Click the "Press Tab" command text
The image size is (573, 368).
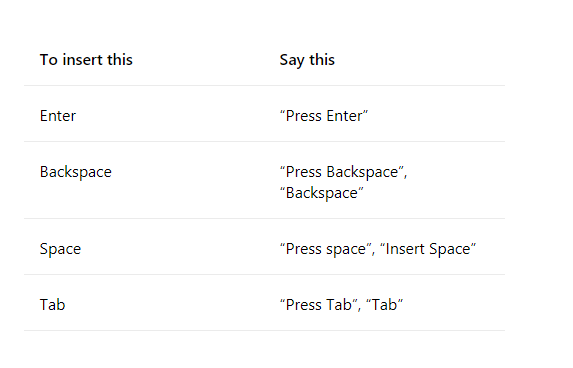tap(318, 305)
